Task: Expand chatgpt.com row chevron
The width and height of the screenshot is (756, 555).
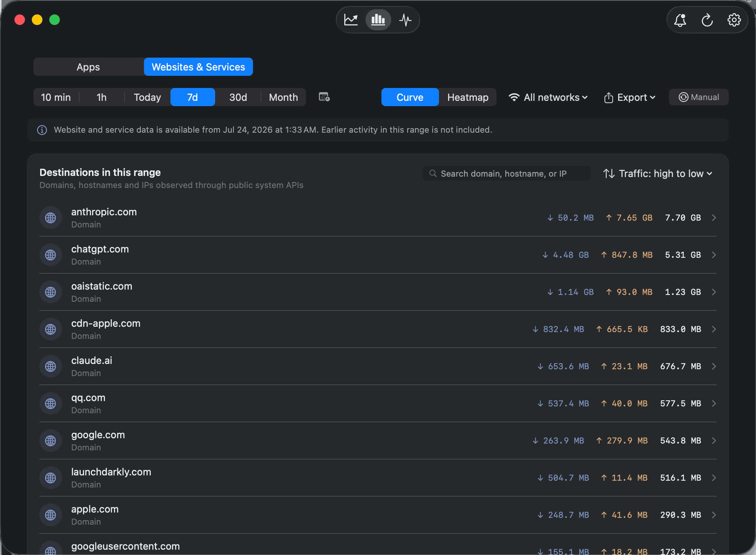Action: tap(714, 255)
